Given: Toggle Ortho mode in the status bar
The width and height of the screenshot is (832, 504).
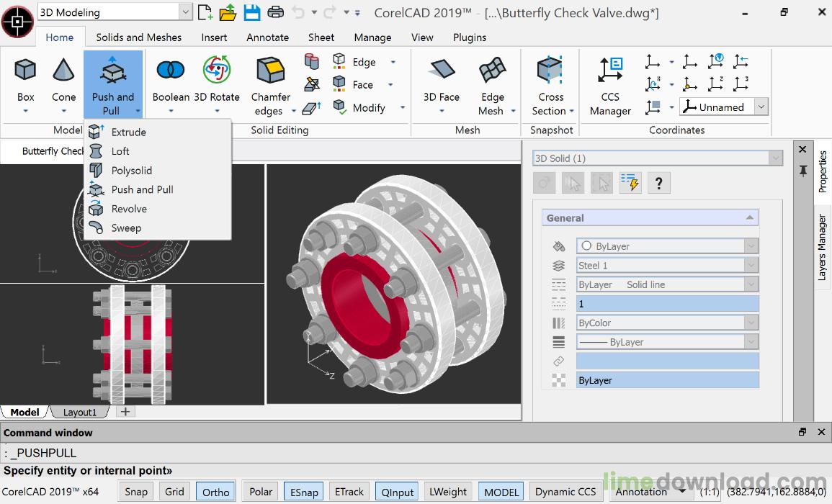Looking at the screenshot, I should tap(215, 491).
